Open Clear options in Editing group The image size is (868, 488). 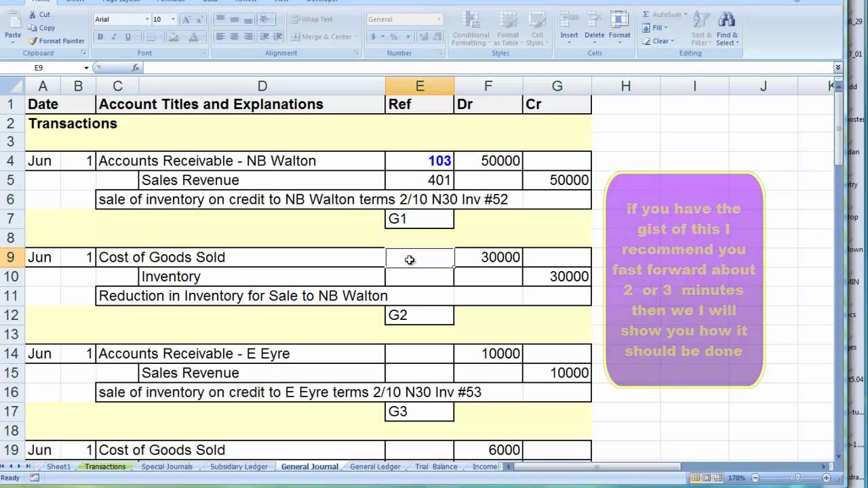(x=658, y=41)
